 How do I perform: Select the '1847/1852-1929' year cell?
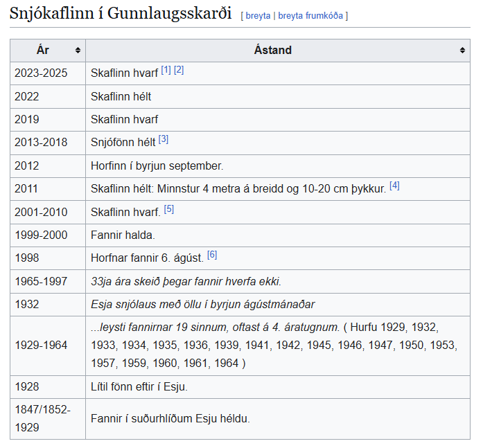tap(48, 419)
